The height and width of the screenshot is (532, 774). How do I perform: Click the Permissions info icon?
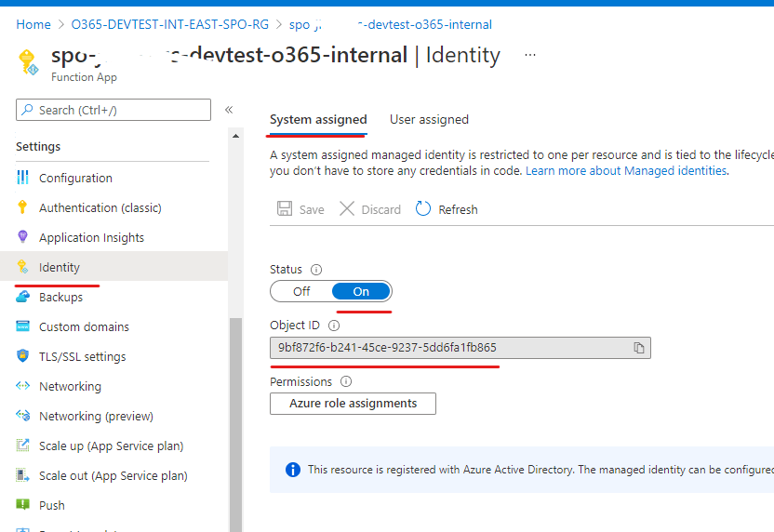point(346,381)
